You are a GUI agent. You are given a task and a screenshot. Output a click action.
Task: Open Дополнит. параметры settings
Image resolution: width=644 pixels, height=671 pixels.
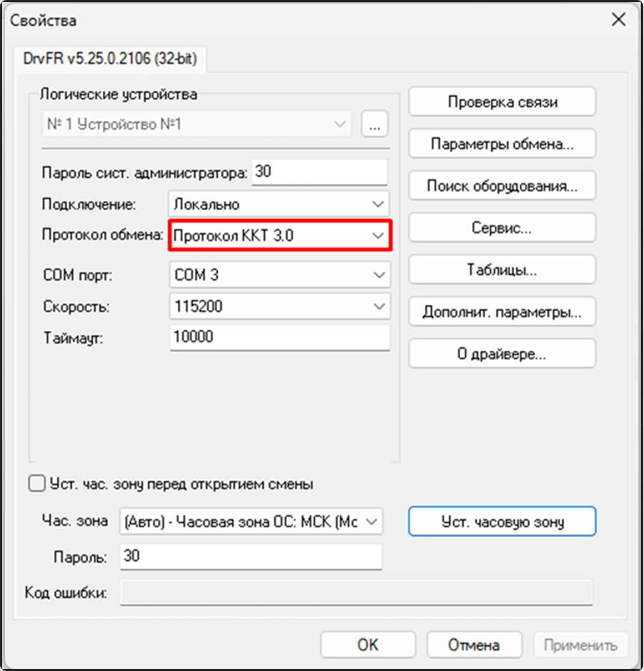pos(503,311)
